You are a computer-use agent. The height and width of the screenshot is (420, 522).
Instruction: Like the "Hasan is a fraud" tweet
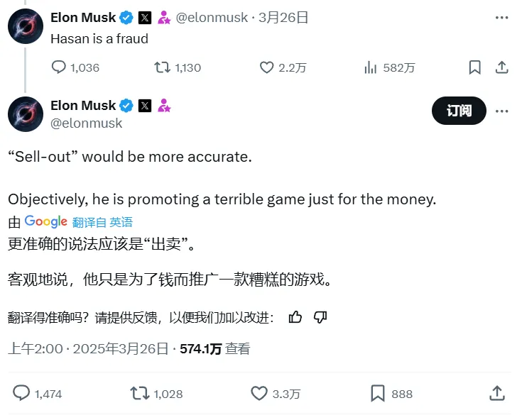coord(266,67)
